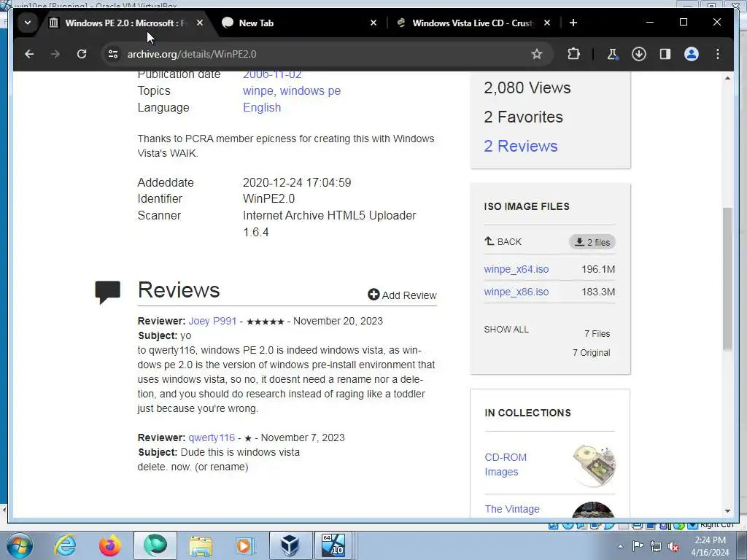Toggle the browser side panel
747x560 pixels.
point(665,54)
